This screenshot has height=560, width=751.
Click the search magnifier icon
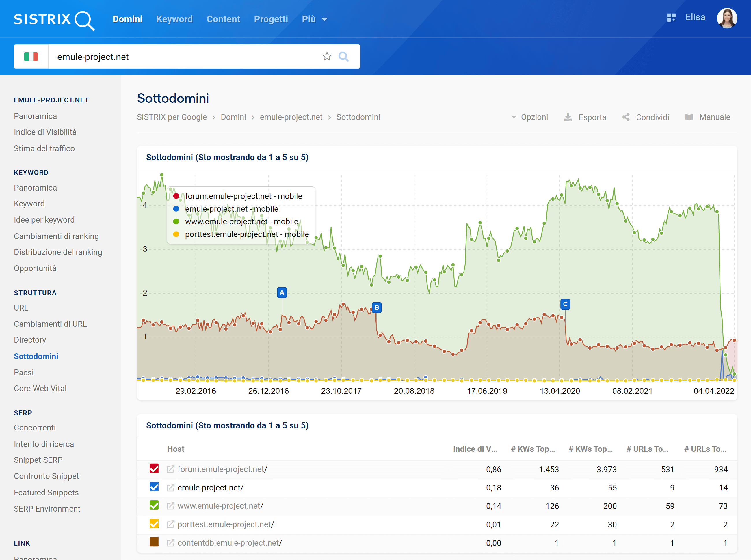344,57
